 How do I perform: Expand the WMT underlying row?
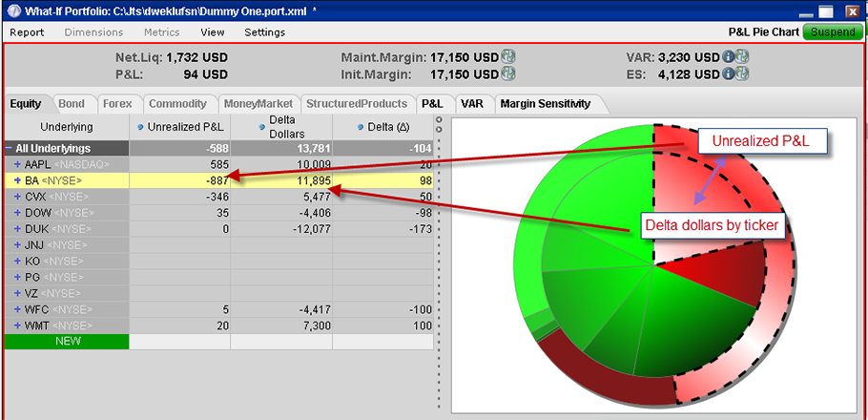click(x=17, y=325)
